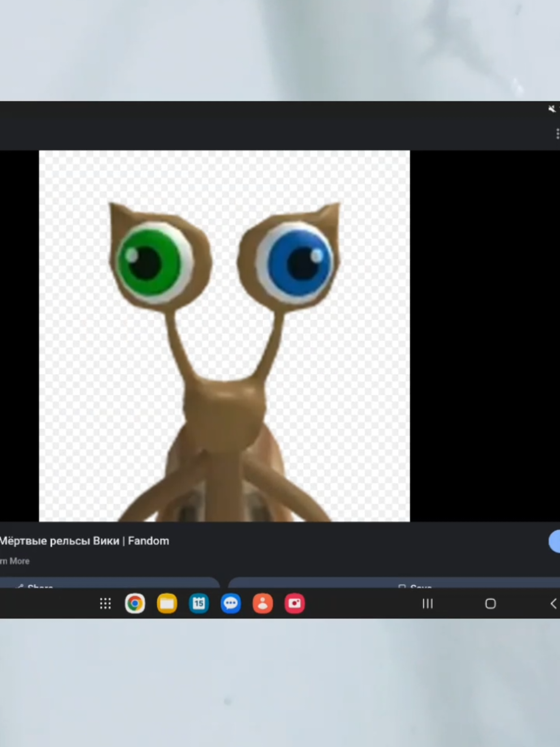This screenshot has height=747, width=560.
Task: Open the blue Messages app
Action: [231, 603]
